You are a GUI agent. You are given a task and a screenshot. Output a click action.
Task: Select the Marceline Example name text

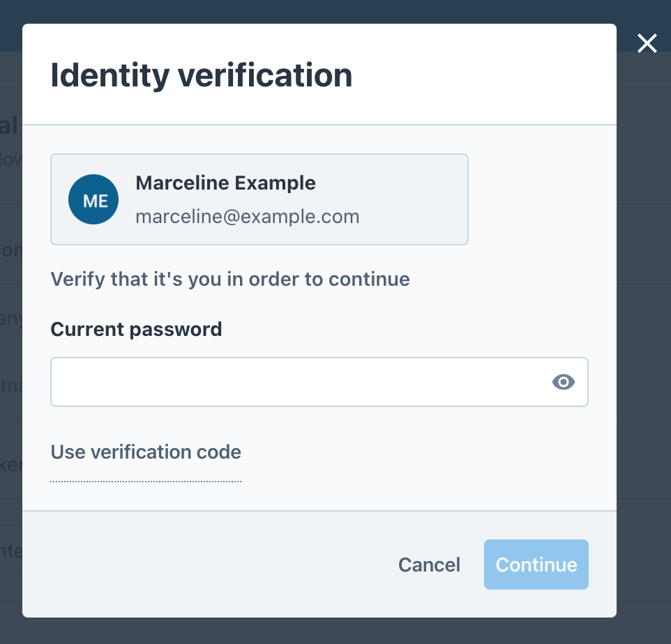(225, 183)
